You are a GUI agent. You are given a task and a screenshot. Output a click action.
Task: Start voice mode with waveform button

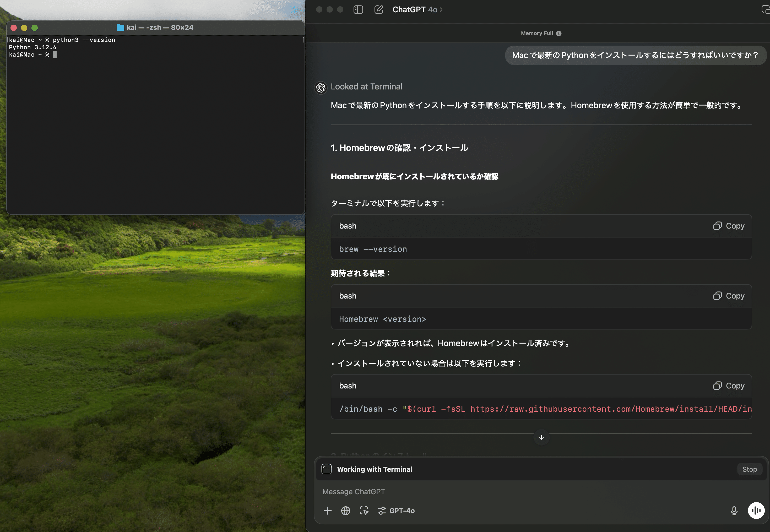pos(756,511)
